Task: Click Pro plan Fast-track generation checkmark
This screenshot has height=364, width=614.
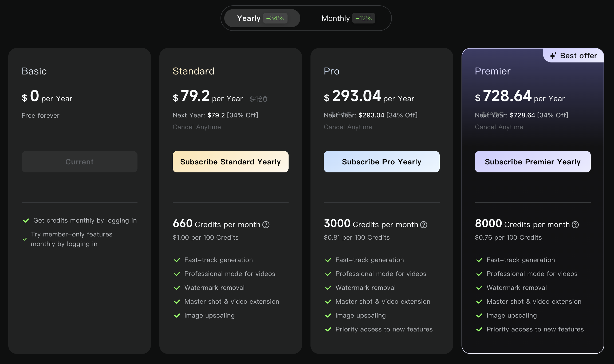Action: (x=328, y=260)
